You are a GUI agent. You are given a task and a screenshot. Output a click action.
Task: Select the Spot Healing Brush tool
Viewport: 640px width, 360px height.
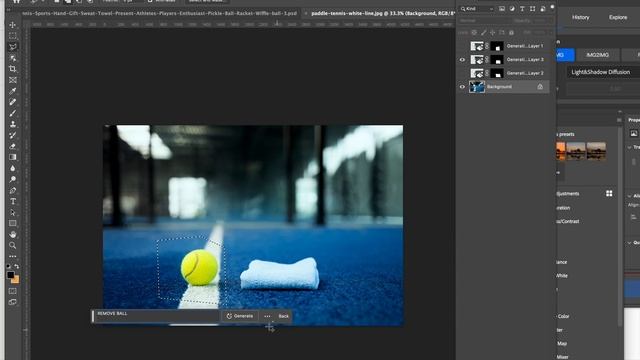(x=13, y=102)
